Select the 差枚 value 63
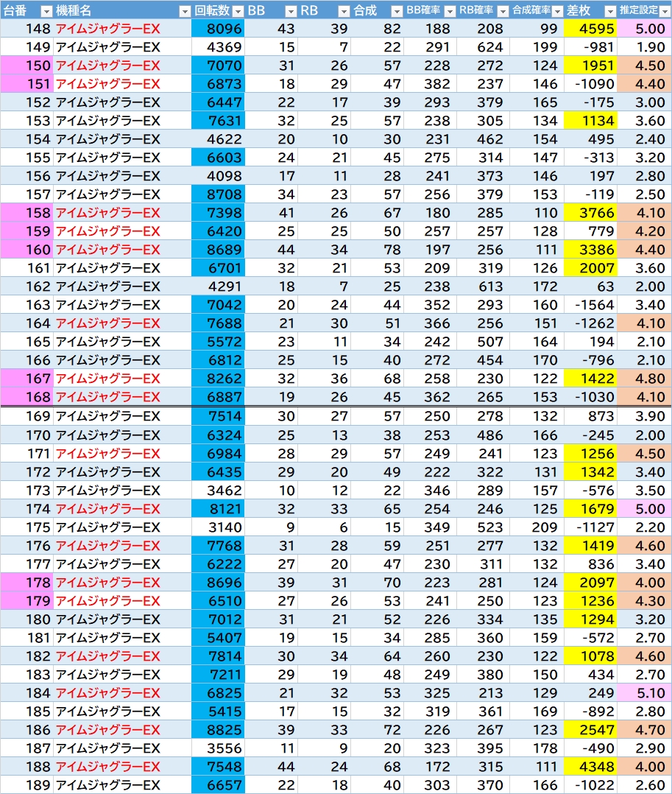 [x=590, y=287]
